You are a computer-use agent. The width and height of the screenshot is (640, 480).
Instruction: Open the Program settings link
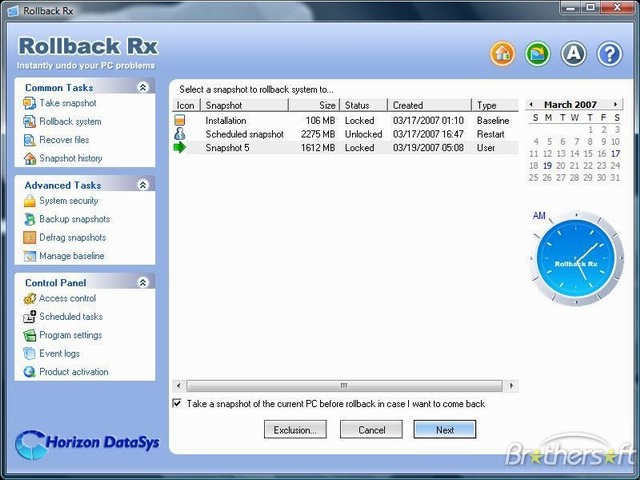[x=71, y=335]
